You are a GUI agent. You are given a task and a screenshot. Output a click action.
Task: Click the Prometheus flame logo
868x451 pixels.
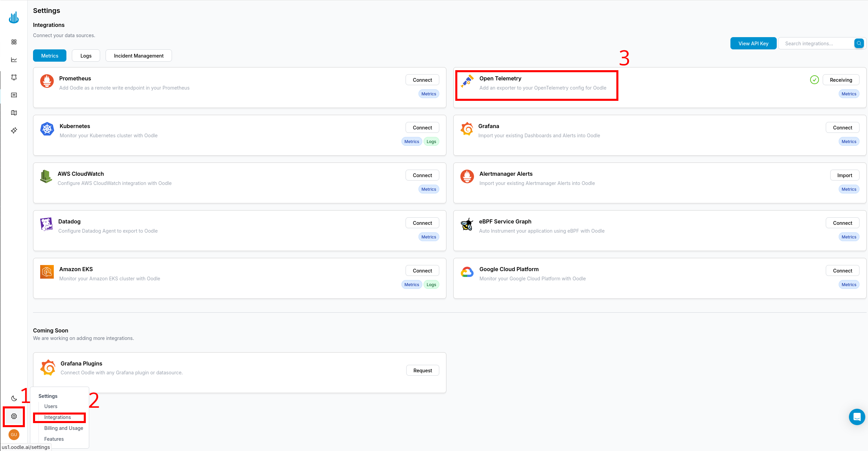click(x=47, y=81)
